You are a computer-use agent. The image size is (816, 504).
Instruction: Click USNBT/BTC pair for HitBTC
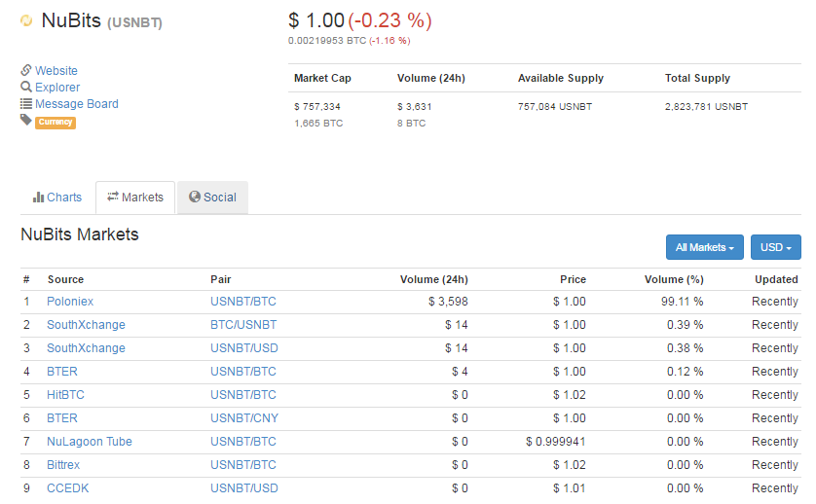(x=243, y=395)
